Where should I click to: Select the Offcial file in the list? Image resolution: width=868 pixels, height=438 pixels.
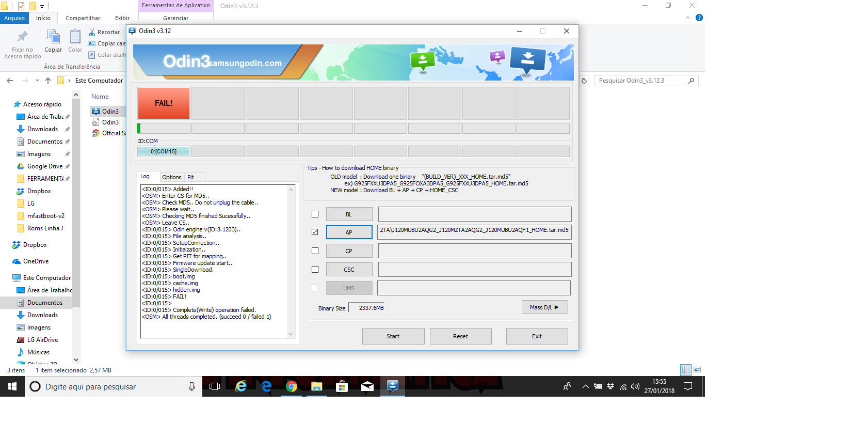(x=109, y=133)
